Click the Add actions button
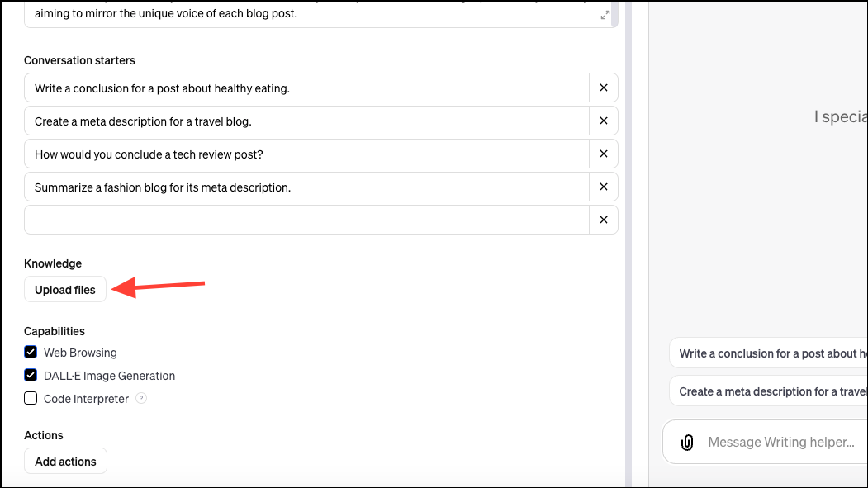 [65, 462]
